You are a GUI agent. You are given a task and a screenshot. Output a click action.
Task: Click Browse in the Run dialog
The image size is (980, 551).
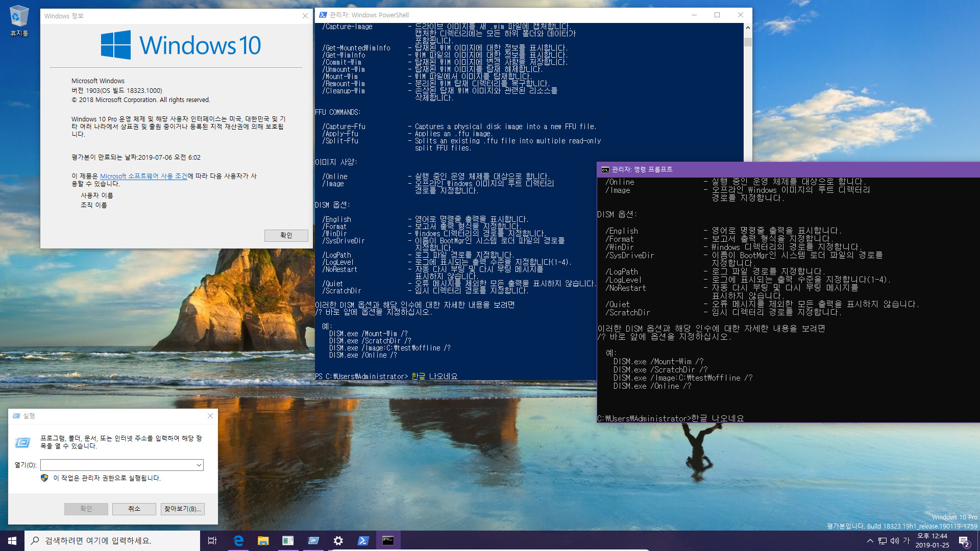[x=182, y=509]
